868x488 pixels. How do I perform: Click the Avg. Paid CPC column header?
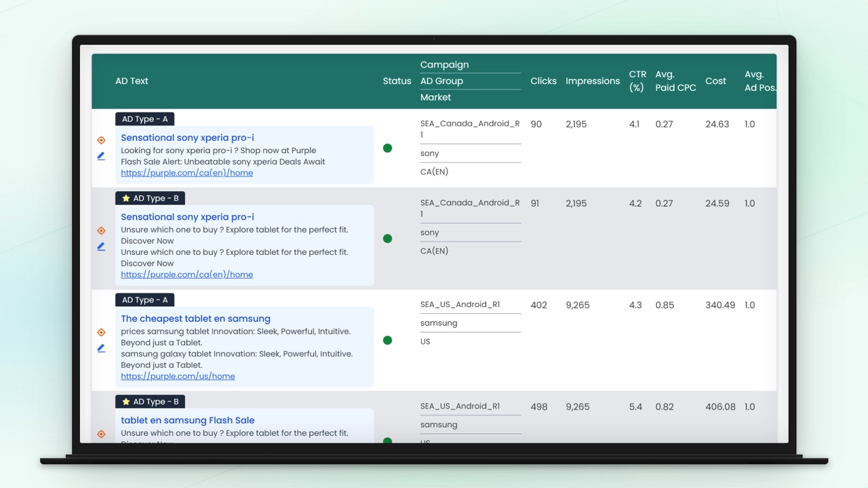point(675,81)
